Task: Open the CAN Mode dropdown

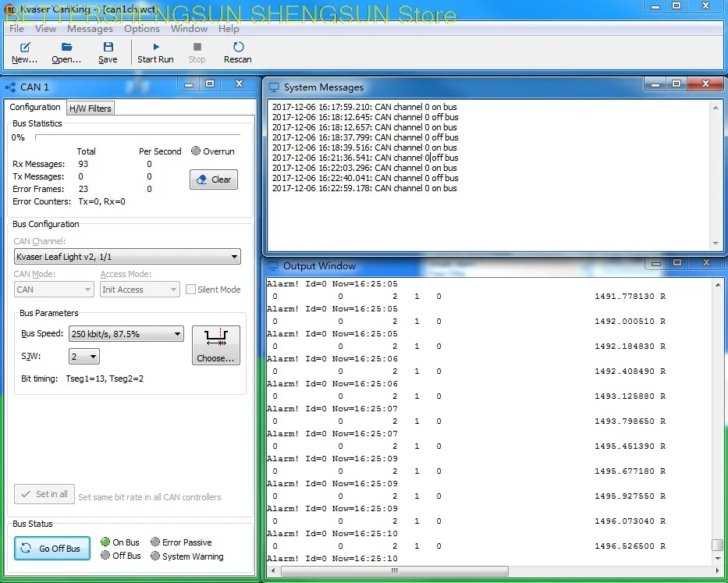Action: pos(53,290)
